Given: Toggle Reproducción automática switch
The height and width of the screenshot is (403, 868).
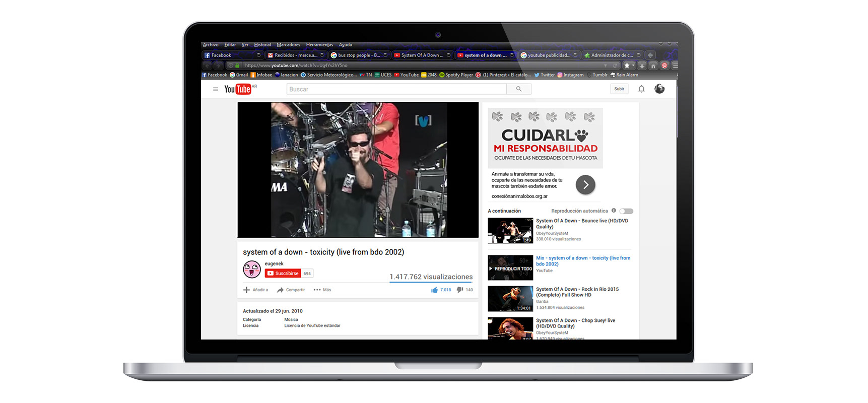Looking at the screenshot, I should point(626,211).
